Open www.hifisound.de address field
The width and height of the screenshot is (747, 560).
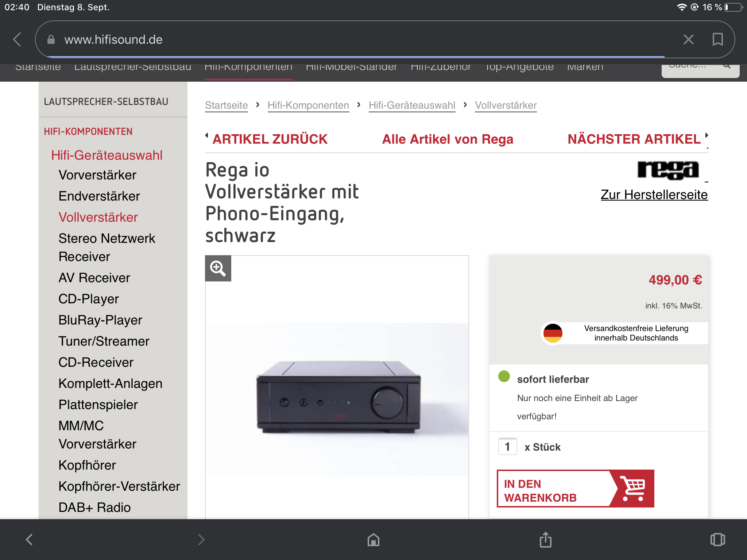385,39
